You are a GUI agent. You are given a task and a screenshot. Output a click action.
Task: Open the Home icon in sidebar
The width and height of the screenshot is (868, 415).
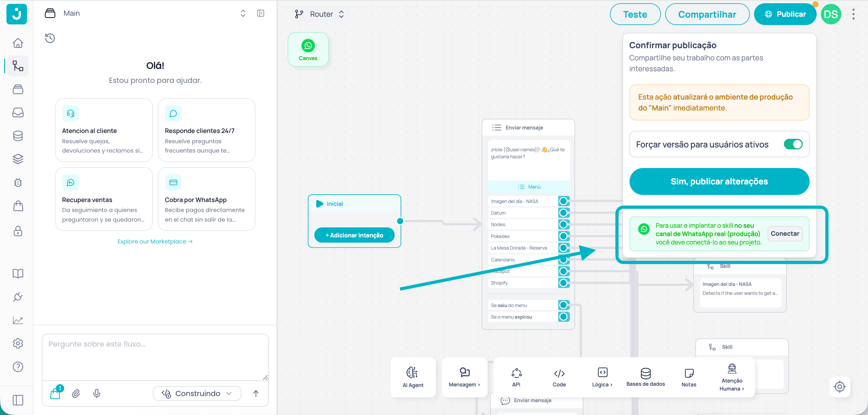(18, 43)
